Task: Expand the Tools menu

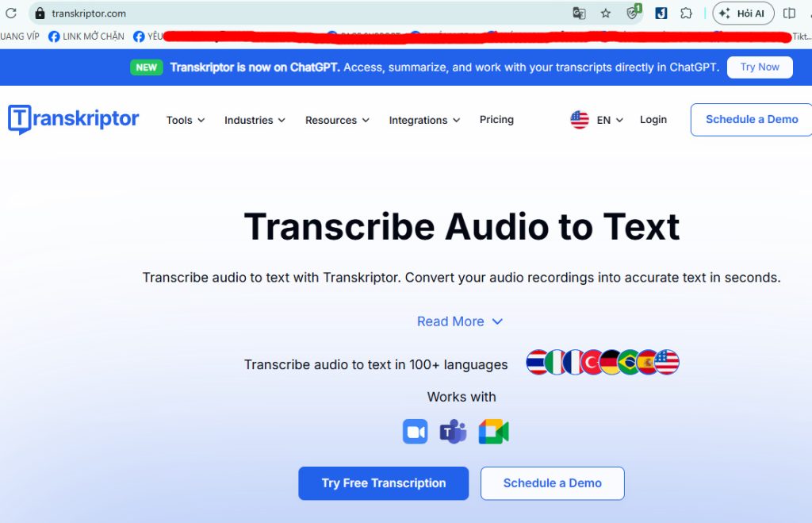Action: click(x=186, y=121)
